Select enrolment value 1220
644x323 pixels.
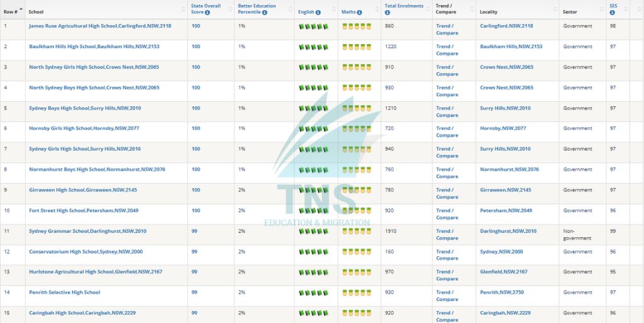click(x=391, y=47)
